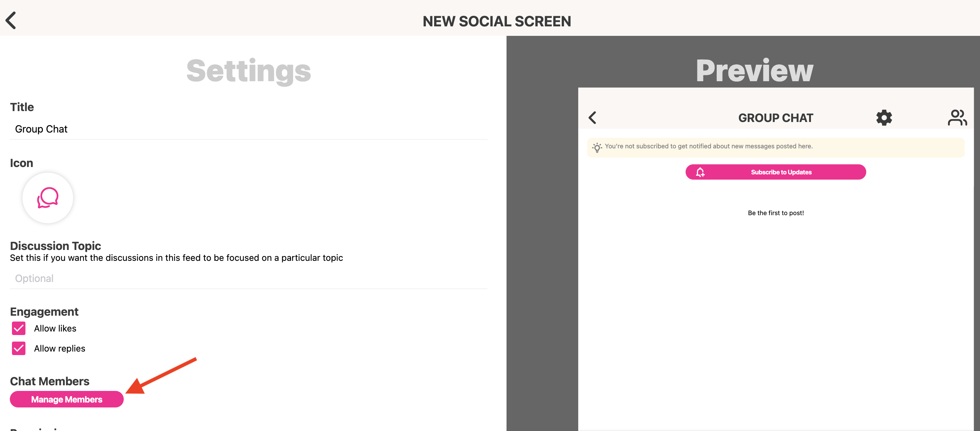Image resolution: width=980 pixels, height=431 pixels.
Task: Uncheck the Allow likes checkbox
Action: coord(19,328)
